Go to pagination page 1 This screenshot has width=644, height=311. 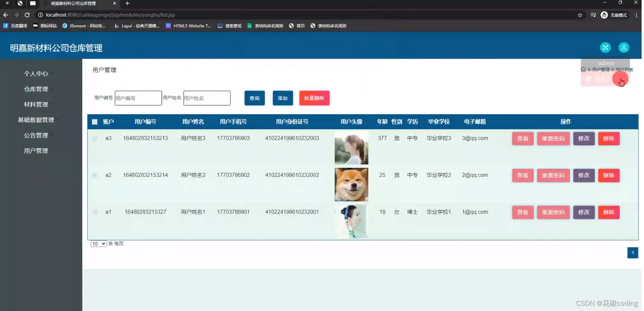tap(632, 253)
